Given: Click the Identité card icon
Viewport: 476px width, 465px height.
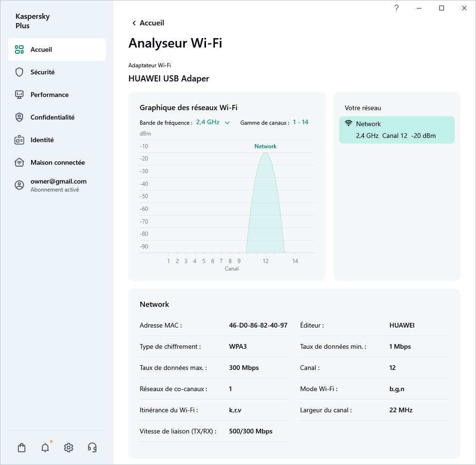Looking at the screenshot, I should [19, 140].
